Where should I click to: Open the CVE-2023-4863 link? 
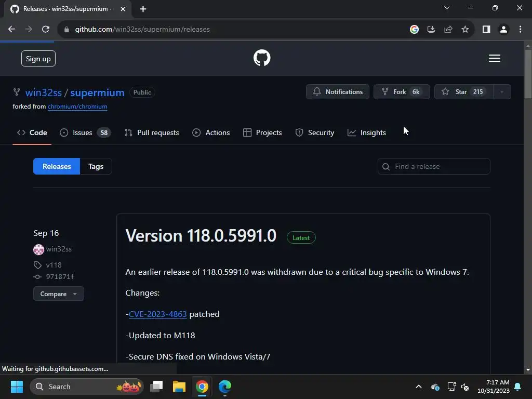coord(158,314)
